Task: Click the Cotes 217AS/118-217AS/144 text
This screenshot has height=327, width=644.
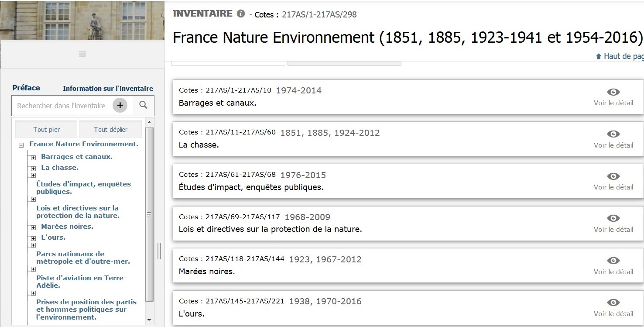Action: [232, 259]
